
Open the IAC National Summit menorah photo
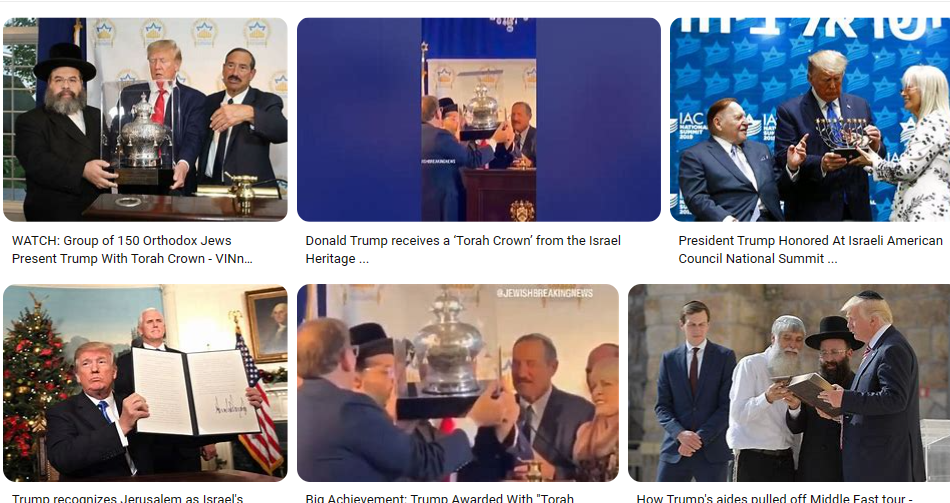click(x=810, y=119)
